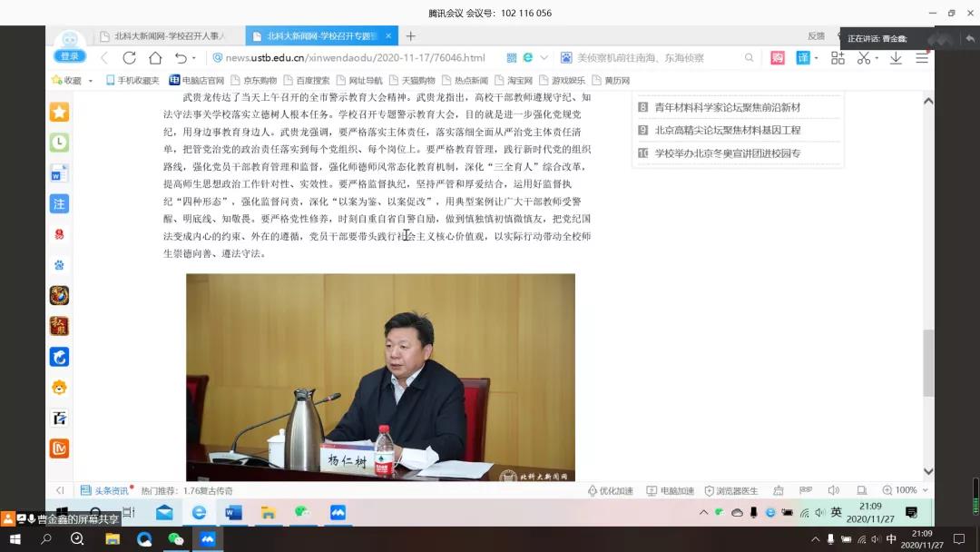980x552 pixels.
Task: Toggle the 英 input language in shared tray
Action: coord(837,513)
